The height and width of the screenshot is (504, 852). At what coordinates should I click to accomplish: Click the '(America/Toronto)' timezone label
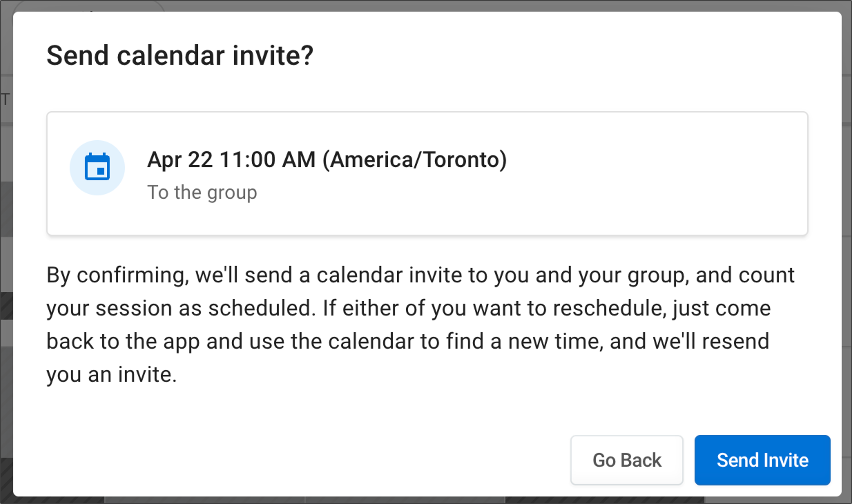tap(415, 160)
